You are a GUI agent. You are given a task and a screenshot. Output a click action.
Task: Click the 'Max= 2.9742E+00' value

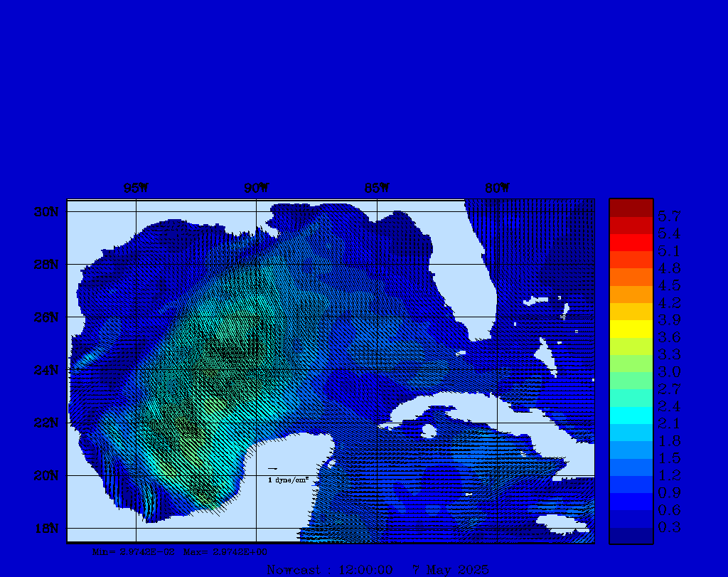pos(225,552)
